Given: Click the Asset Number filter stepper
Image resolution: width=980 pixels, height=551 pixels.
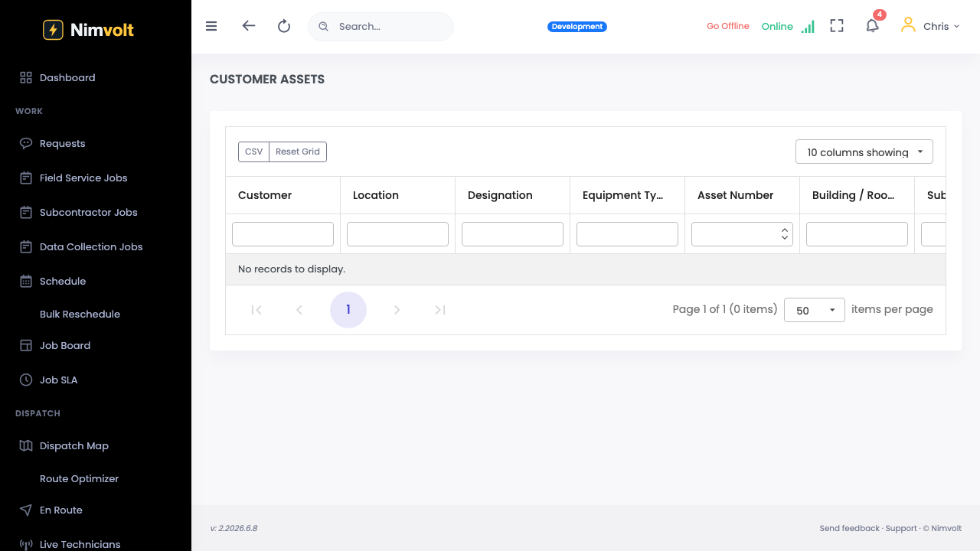Looking at the screenshot, I should [x=785, y=234].
